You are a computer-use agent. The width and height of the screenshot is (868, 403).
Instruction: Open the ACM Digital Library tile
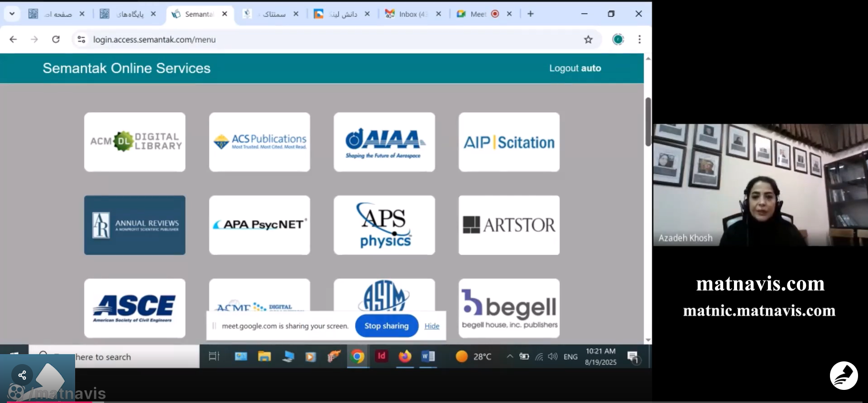coord(134,142)
